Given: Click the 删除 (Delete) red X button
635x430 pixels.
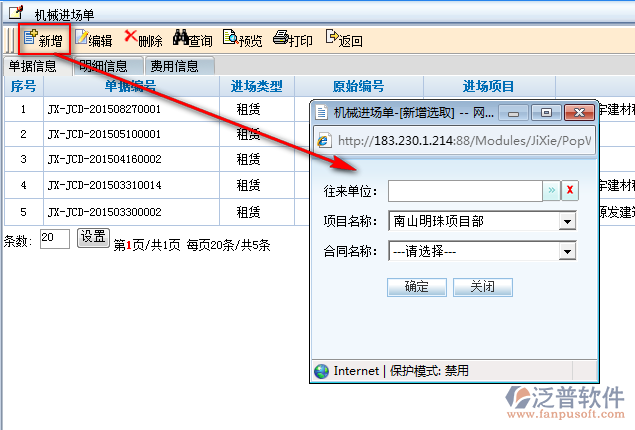Looking at the screenshot, I should point(143,40).
